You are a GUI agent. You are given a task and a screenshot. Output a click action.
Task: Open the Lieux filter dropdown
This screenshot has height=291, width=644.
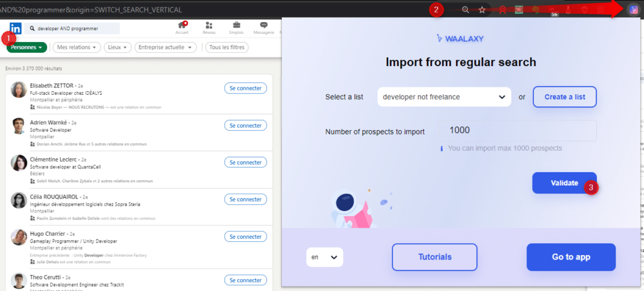click(118, 47)
